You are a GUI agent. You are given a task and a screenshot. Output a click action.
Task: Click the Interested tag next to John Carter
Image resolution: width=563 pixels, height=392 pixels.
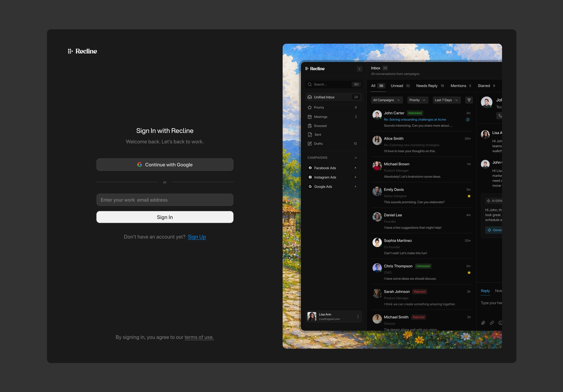pyautogui.click(x=415, y=113)
